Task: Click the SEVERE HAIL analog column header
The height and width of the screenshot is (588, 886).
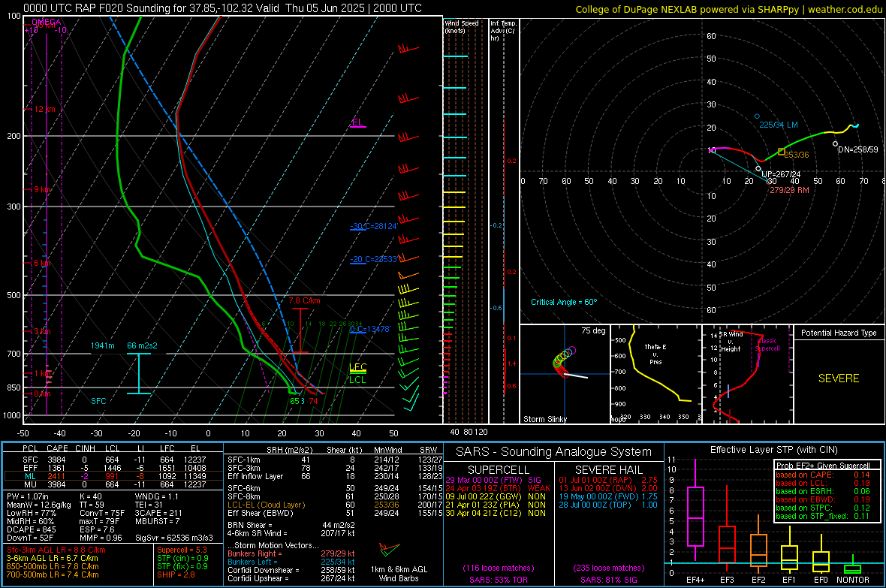Action: click(x=608, y=470)
